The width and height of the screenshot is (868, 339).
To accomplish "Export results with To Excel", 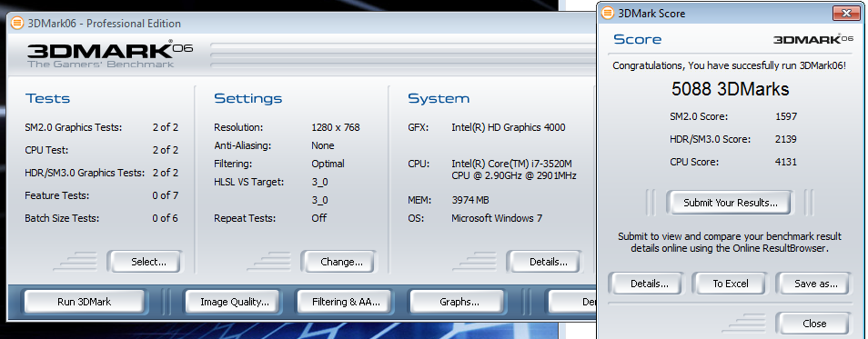I will click(731, 284).
